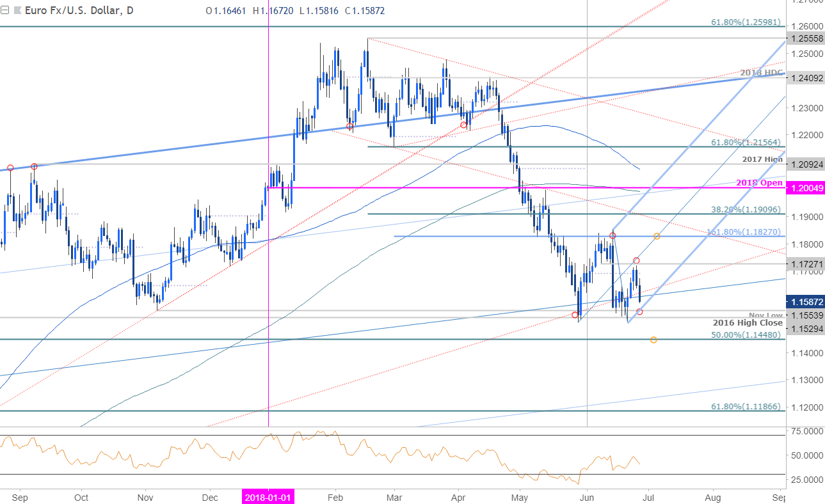Click the Feb label on time axis

335,497
